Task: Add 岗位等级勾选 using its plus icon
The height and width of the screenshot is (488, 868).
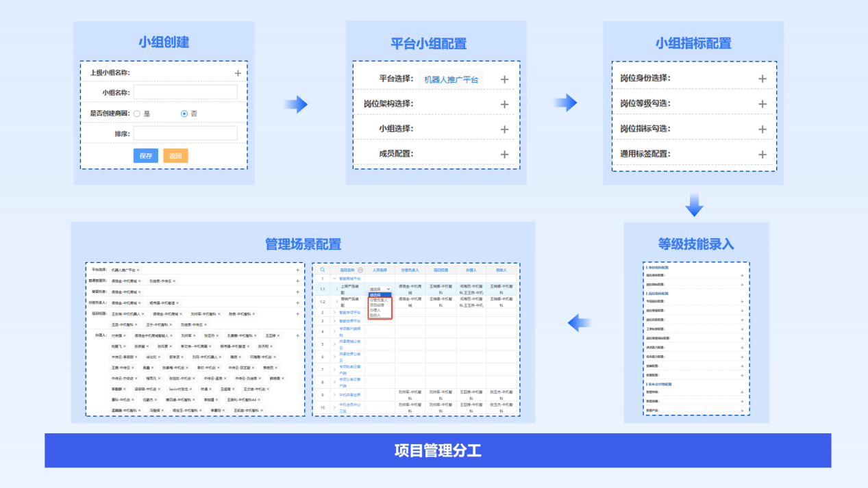Action: point(762,104)
